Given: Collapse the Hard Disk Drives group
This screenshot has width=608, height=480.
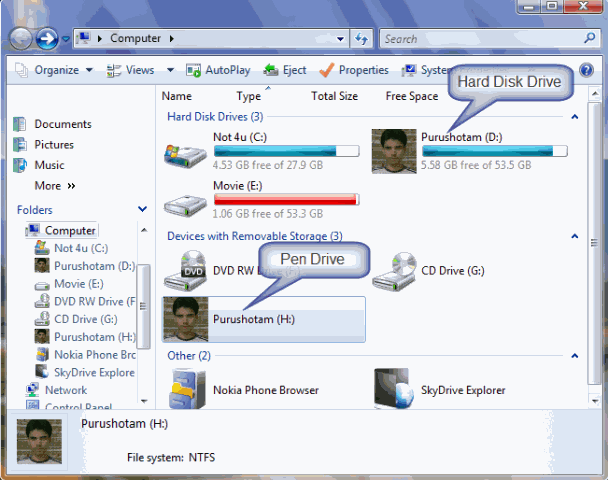Looking at the screenshot, I should (575, 117).
